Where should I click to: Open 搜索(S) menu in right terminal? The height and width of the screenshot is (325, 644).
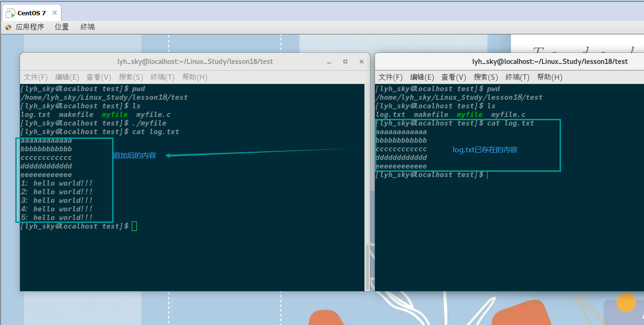click(x=486, y=77)
